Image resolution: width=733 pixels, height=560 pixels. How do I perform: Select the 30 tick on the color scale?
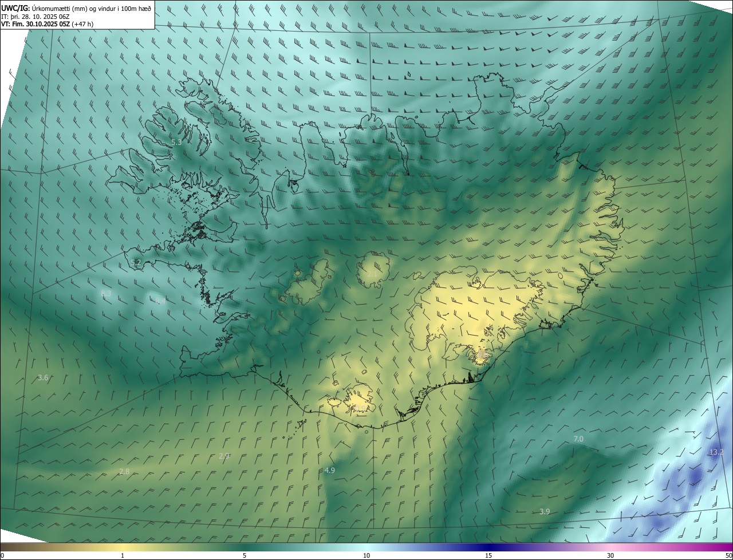[610, 555]
